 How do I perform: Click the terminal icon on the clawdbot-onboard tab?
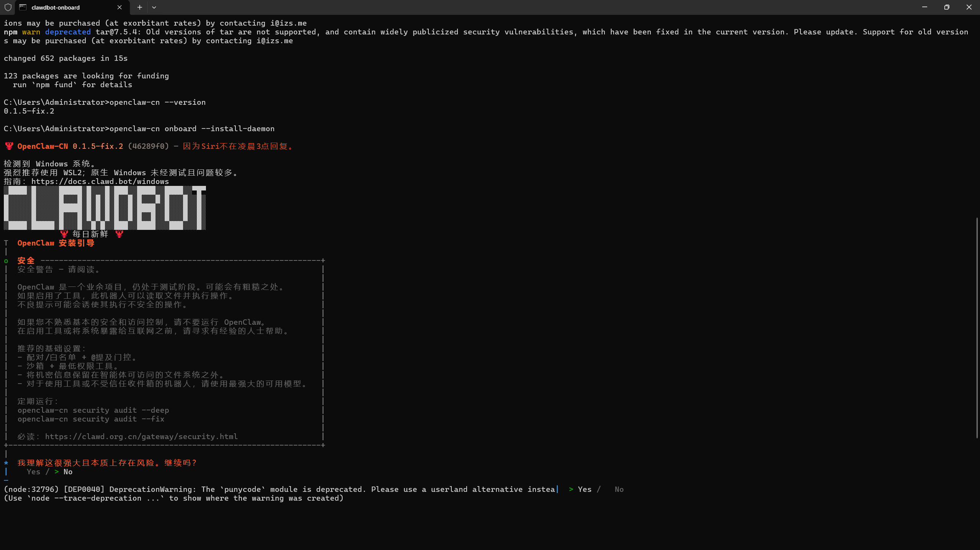point(23,7)
